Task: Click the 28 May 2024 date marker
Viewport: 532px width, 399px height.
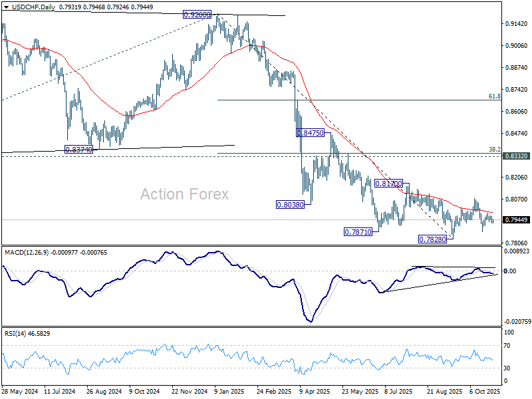Action: (x=20, y=392)
